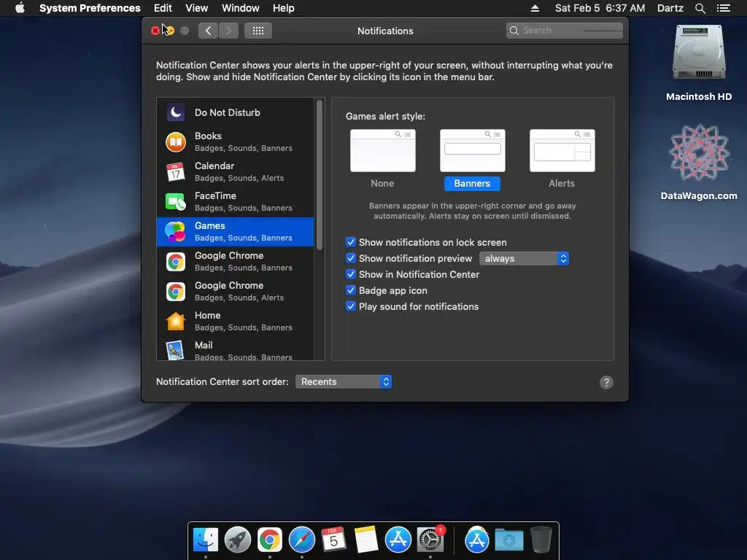Choose the Alerts alert style thumbnail
The height and width of the screenshot is (560, 747).
click(562, 150)
